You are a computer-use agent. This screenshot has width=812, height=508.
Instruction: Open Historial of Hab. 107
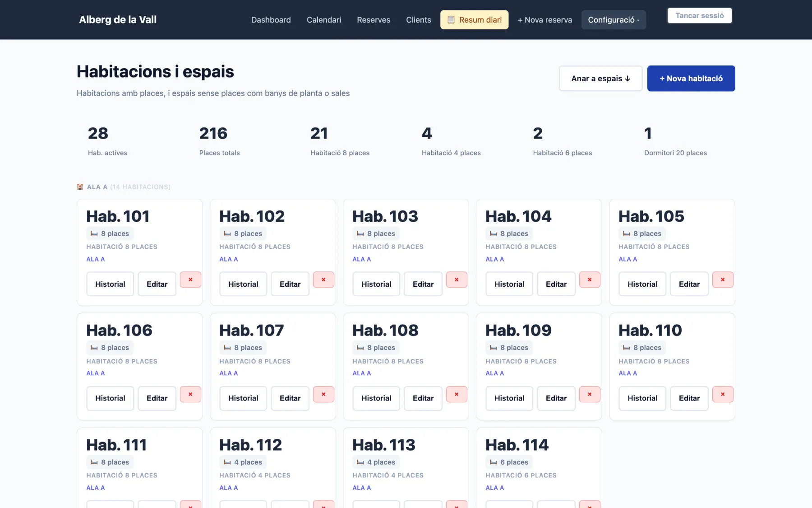[x=243, y=398]
